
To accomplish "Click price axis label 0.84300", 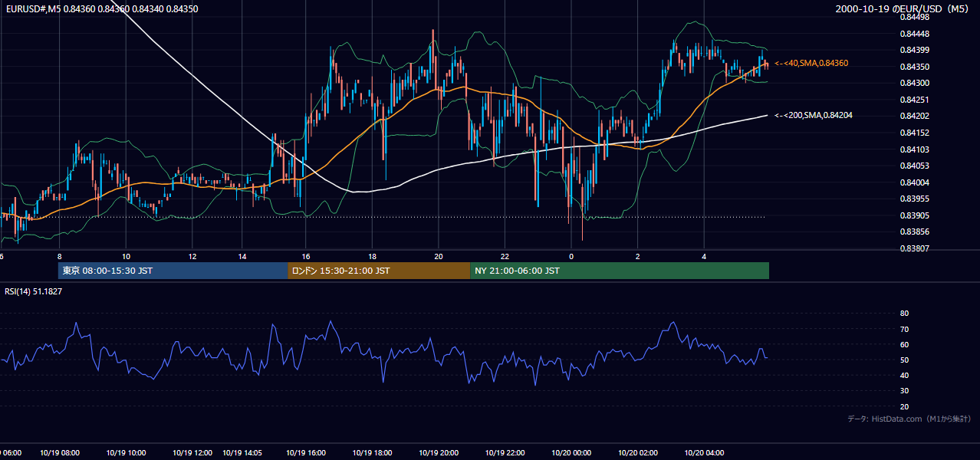I will click(x=913, y=83).
